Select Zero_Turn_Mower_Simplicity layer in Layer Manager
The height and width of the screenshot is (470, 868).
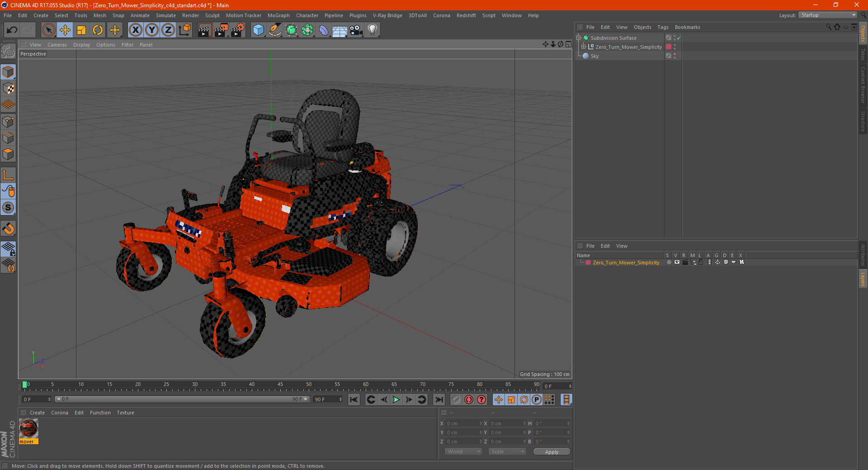click(x=626, y=263)
